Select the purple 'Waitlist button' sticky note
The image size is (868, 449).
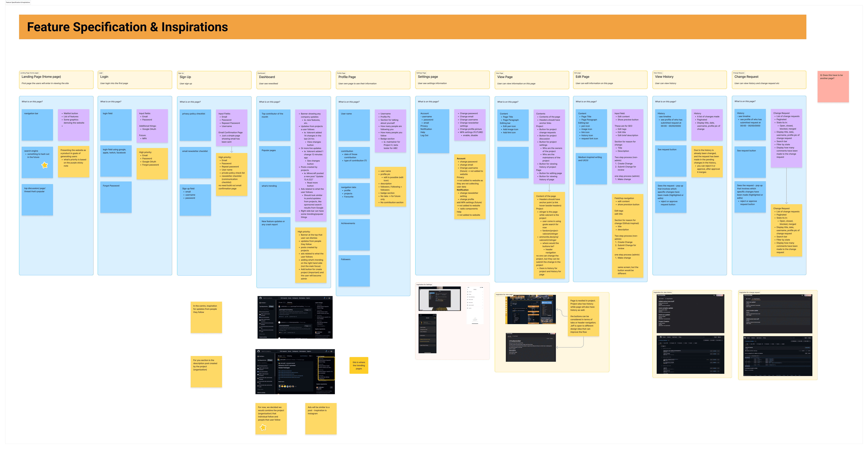[x=73, y=125]
